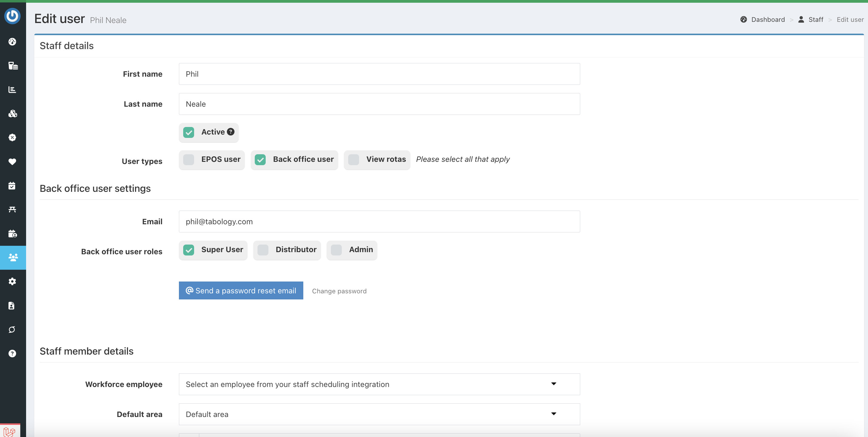The width and height of the screenshot is (868, 437).
Task: Toggle the View rotas checkbox
Action: pyautogui.click(x=353, y=160)
